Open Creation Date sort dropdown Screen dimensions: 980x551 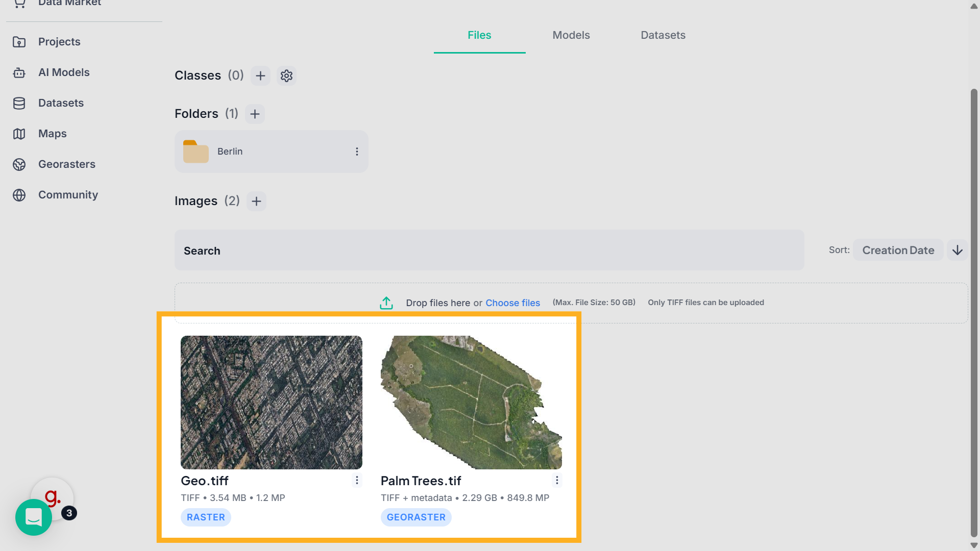(x=898, y=250)
